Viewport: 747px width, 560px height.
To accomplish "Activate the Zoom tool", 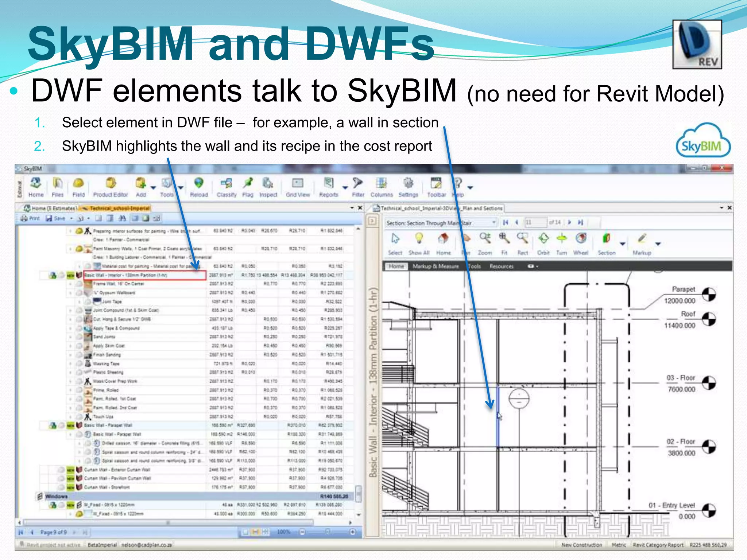I will point(485,244).
